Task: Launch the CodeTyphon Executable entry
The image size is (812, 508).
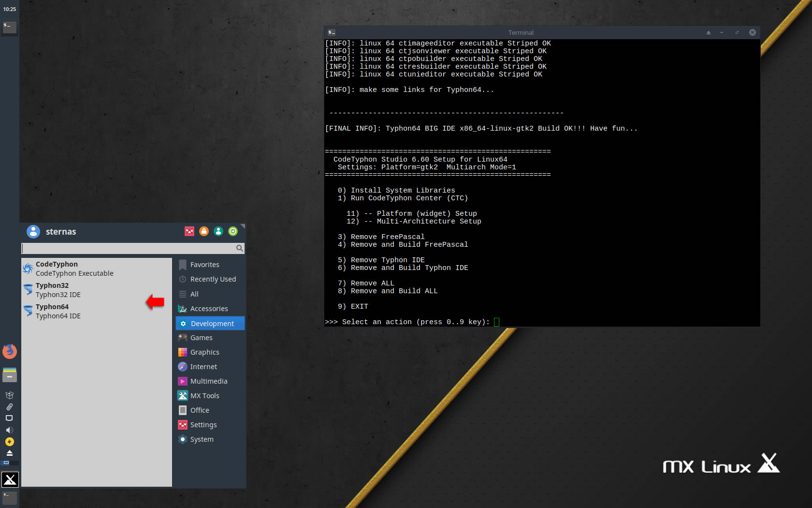Action: point(72,269)
